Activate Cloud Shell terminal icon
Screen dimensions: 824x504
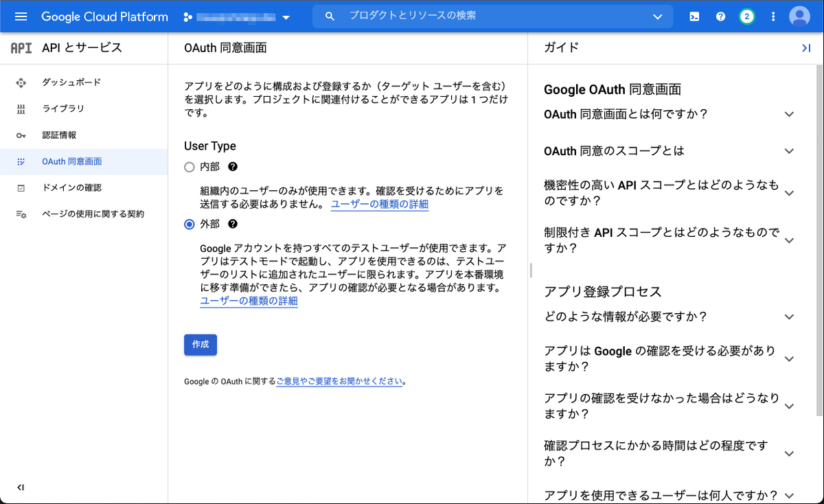(694, 16)
